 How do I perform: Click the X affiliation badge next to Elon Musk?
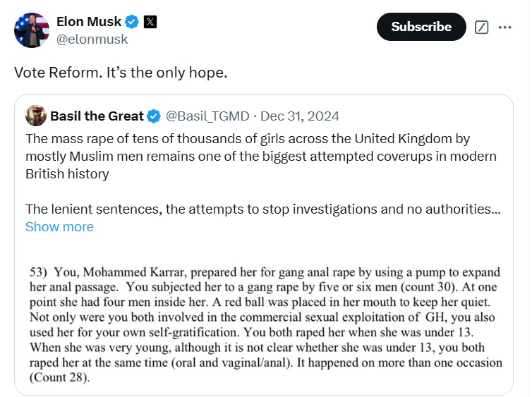coord(150,22)
